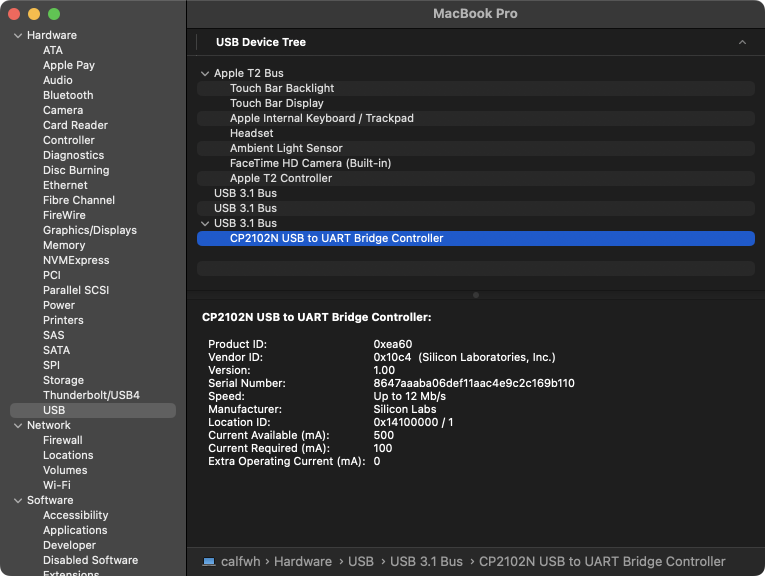765x576 pixels.
Task: Collapse the Software section chevron
Action: pyautogui.click(x=17, y=501)
